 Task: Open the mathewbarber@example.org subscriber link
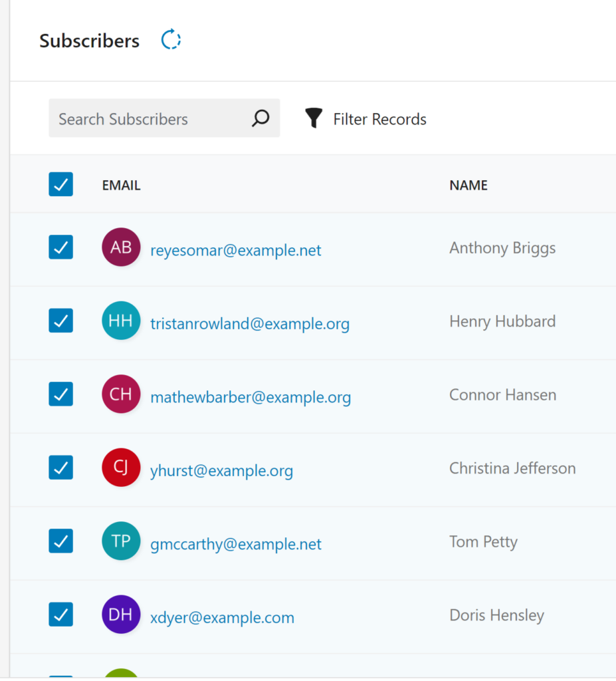point(251,397)
